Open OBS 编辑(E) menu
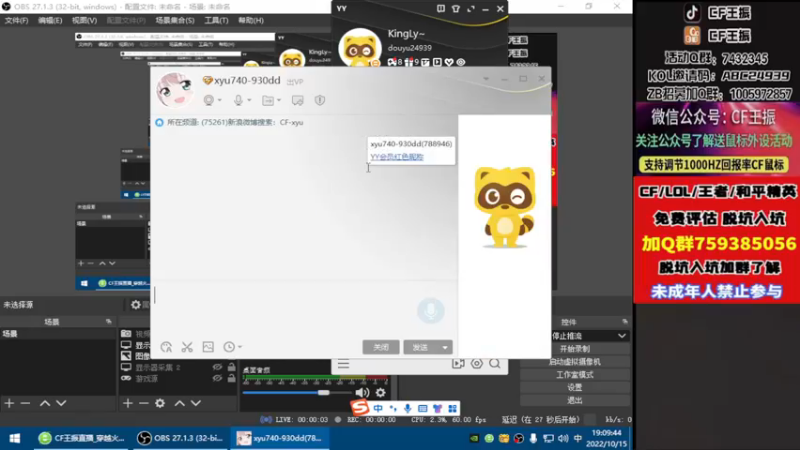This screenshot has height=450, width=800. tap(50, 20)
